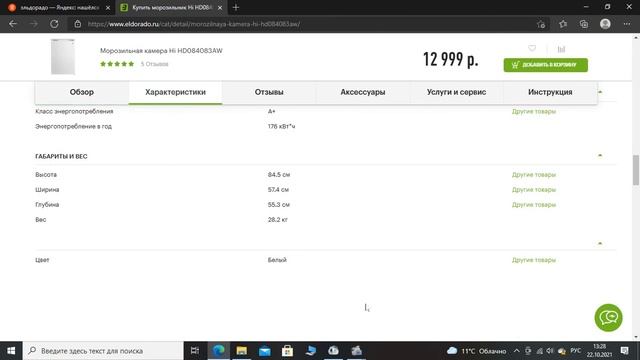Image resolution: width=640 pixels, height=360 pixels.
Task: Show hidden system tray icons
Action: coord(517,351)
